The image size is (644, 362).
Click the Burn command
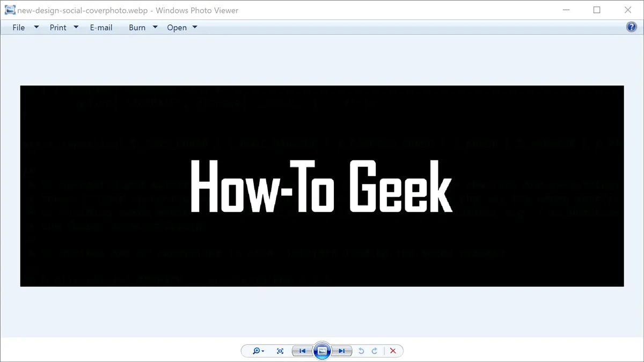(x=137, y=27)
